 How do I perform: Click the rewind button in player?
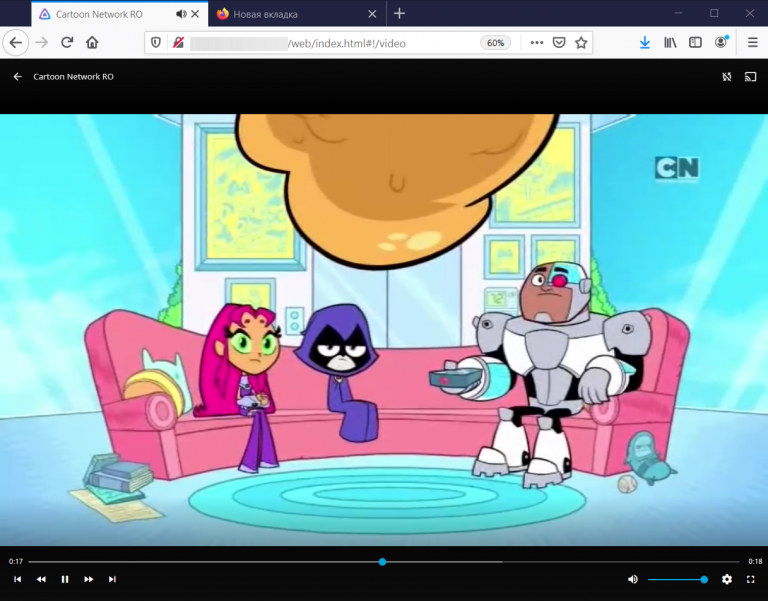(41, 579)
